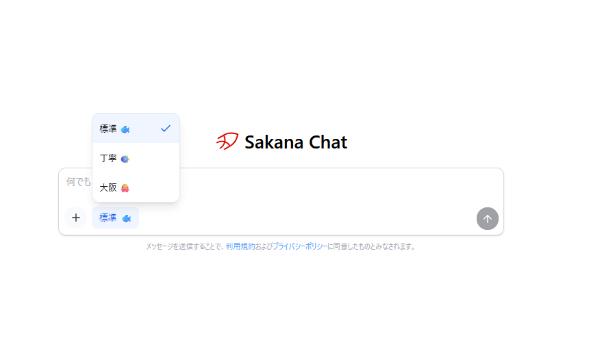This screenshot has height=364, width=589.
Task: Click the 丁寧 label text in the menu
Action: (x=108, y=159)
